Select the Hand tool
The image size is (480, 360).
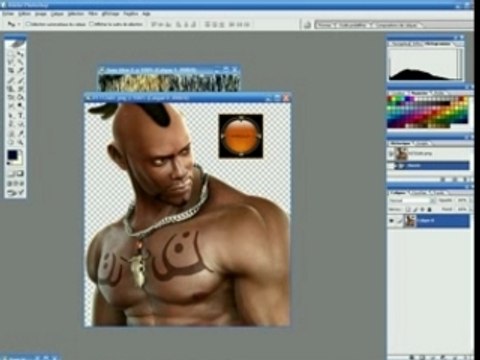pyautogui.click(x=11, y=142)
